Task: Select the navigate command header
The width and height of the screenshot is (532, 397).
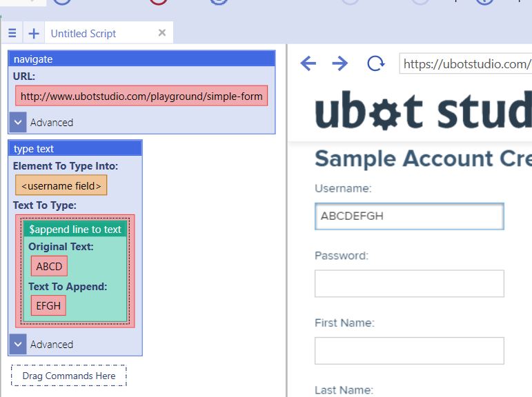Action: pyautogui.click(x=141, y=59)
